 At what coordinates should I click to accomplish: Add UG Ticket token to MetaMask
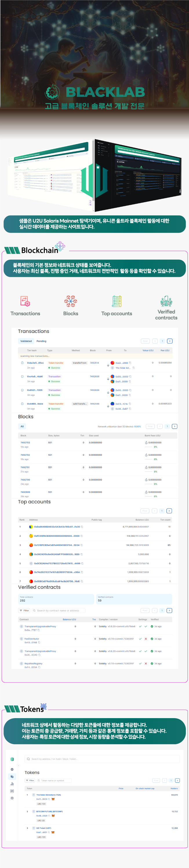click(x=53, y=832)
